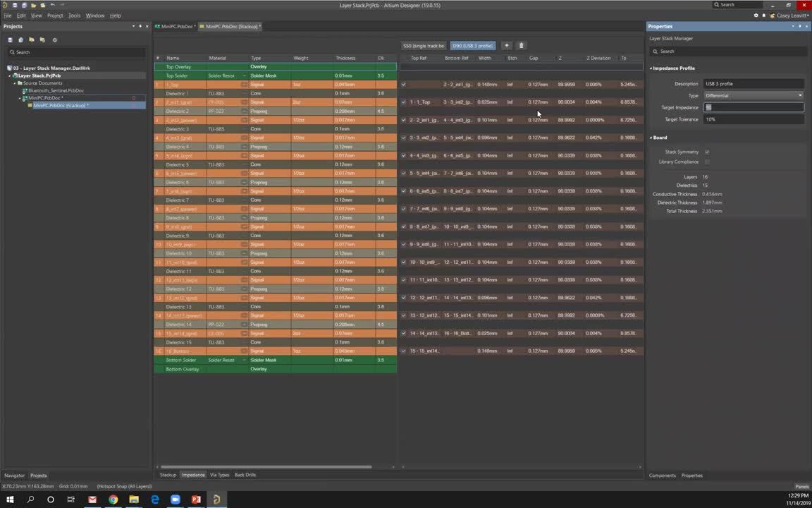The image size is (812, 508).
Task: Open the Tools menu
Action: [74, 16]
